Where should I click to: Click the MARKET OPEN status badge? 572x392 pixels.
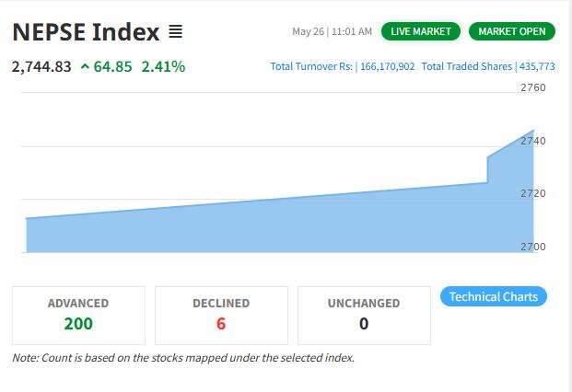point(512,31)
